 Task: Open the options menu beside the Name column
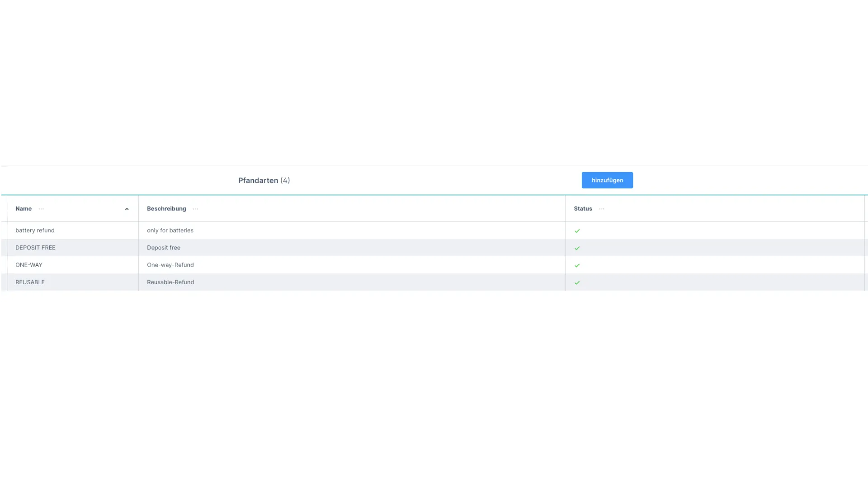pos(41,209)
